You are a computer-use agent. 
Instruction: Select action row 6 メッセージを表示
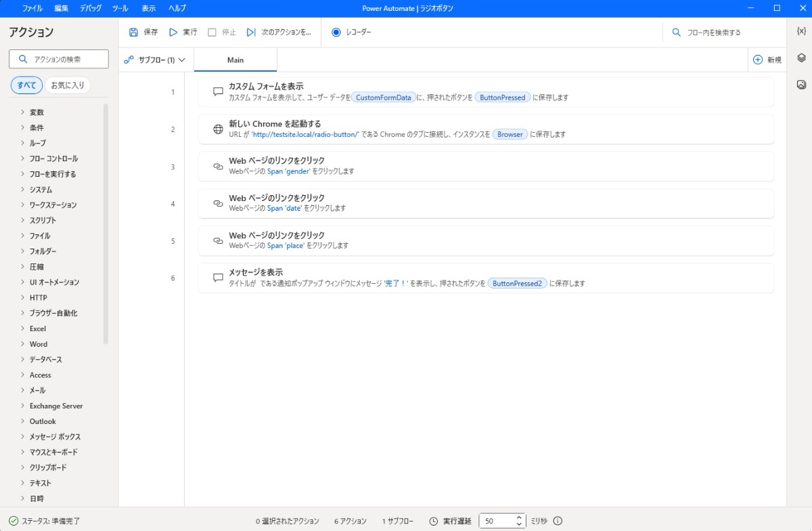(x=486, y=278)
